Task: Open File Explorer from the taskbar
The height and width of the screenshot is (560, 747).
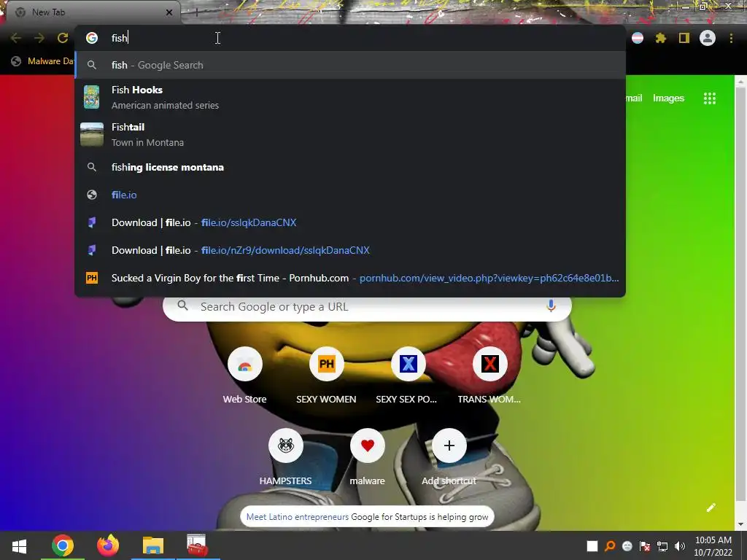Action: 153,545
